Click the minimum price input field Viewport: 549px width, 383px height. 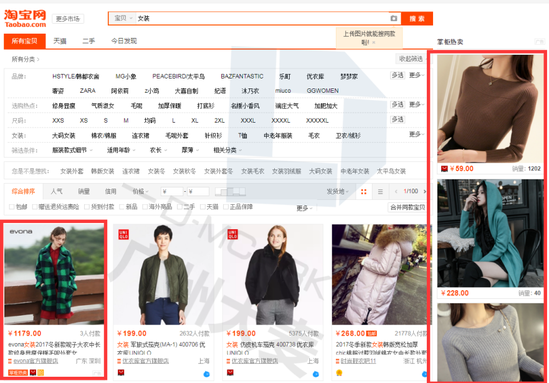[172, 192]
